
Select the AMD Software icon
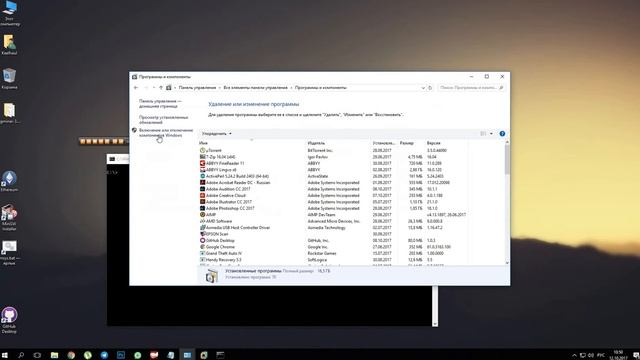click(x=202, y=221)
